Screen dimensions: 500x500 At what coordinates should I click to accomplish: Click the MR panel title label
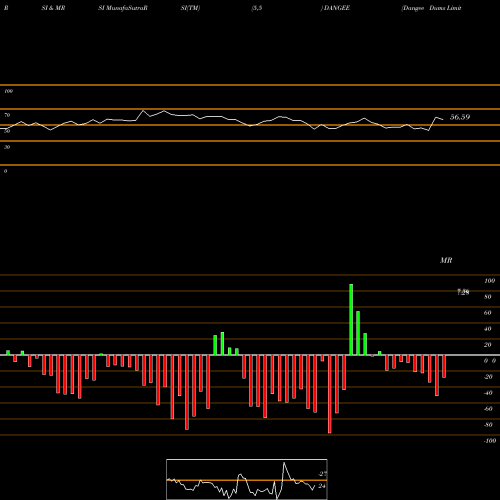(x=446, y=260)
